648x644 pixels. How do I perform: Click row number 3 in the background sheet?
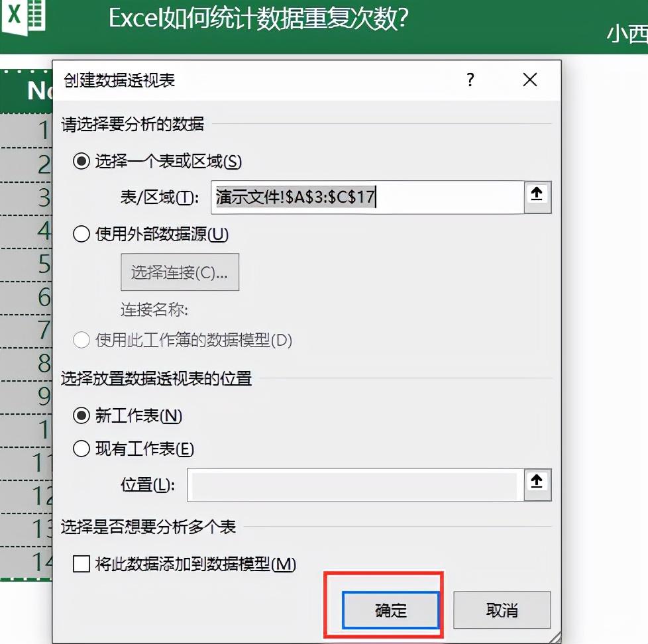coord(44,197)
